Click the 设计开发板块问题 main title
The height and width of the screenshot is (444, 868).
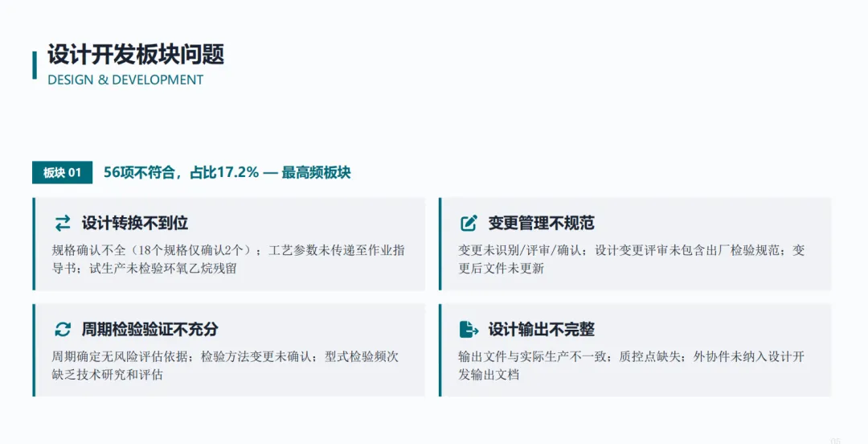point(136,55)
